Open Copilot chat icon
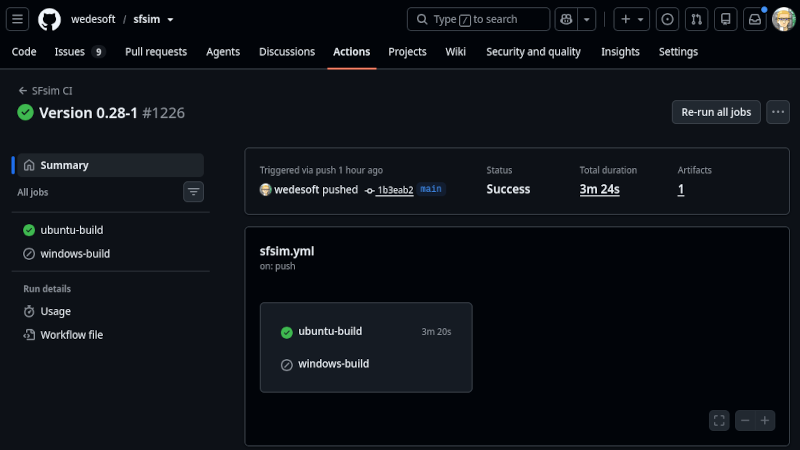This screenshot has height=450, width=800. pos(566,19)
